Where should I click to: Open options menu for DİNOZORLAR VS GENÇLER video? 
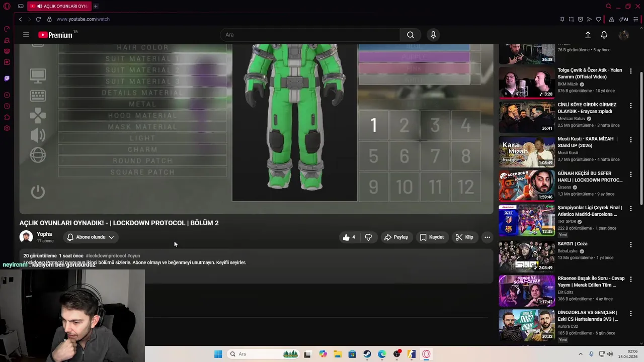(630, 313)
